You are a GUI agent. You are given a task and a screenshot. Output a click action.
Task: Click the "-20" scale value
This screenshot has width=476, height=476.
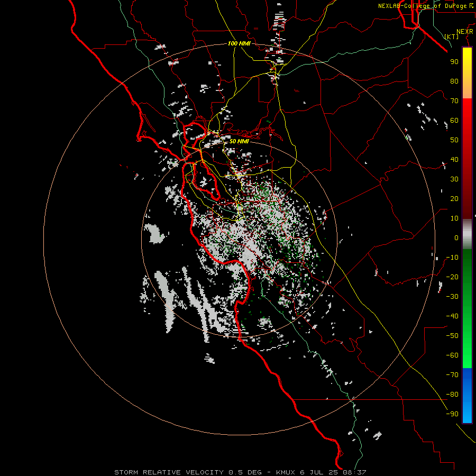click(x=452, y=277)
